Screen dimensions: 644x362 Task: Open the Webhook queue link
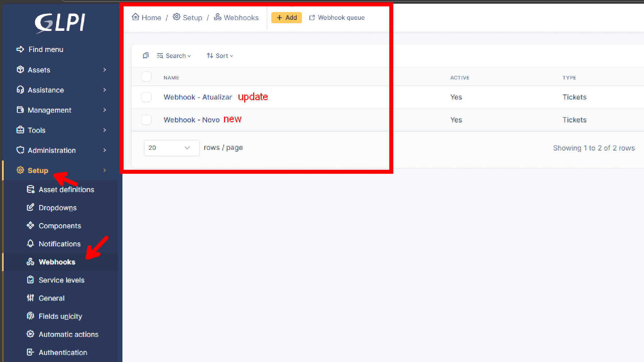point(337,17)
